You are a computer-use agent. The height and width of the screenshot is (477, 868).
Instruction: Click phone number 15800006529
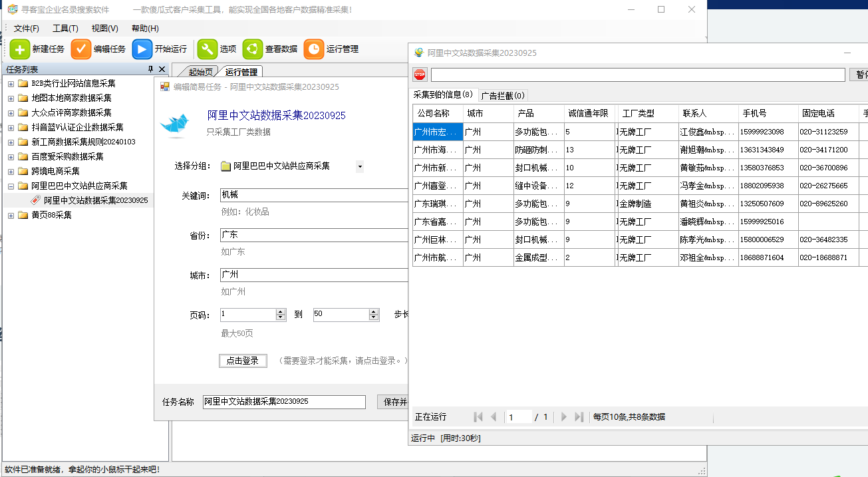tap(768, 239)
